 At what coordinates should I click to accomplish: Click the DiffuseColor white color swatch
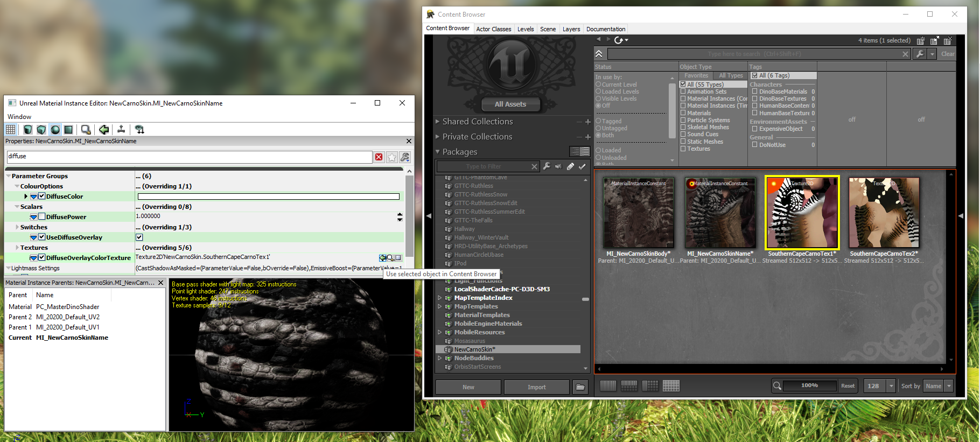click(269, 197)
